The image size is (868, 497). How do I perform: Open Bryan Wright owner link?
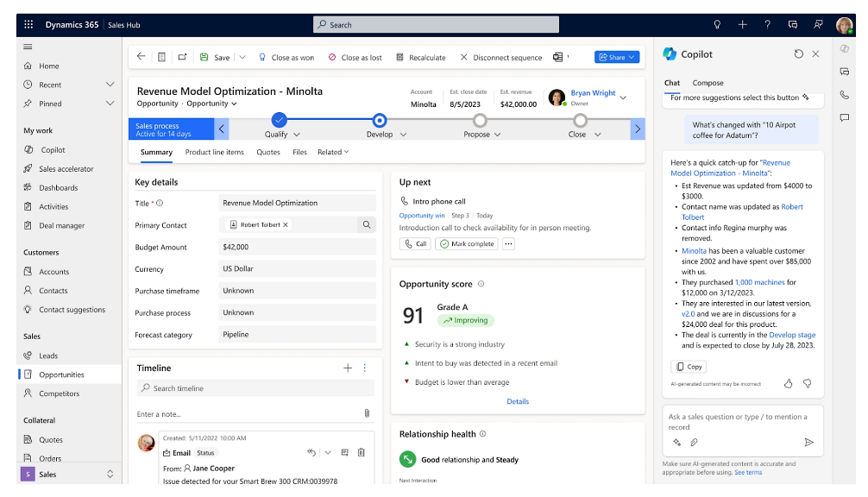pos(593,92)
